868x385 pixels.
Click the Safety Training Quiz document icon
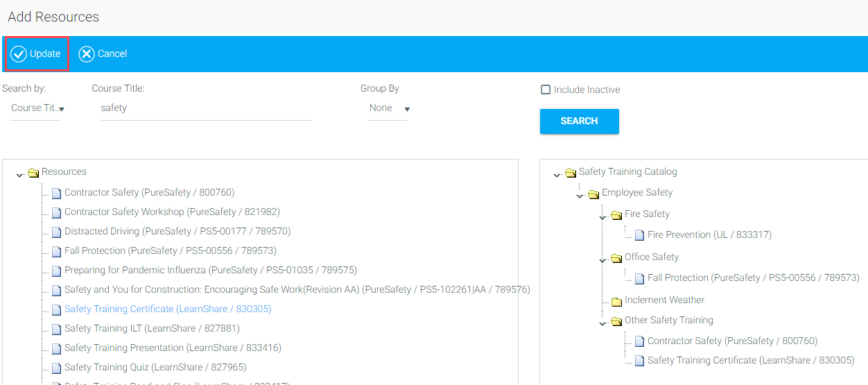tap(56, 368)
